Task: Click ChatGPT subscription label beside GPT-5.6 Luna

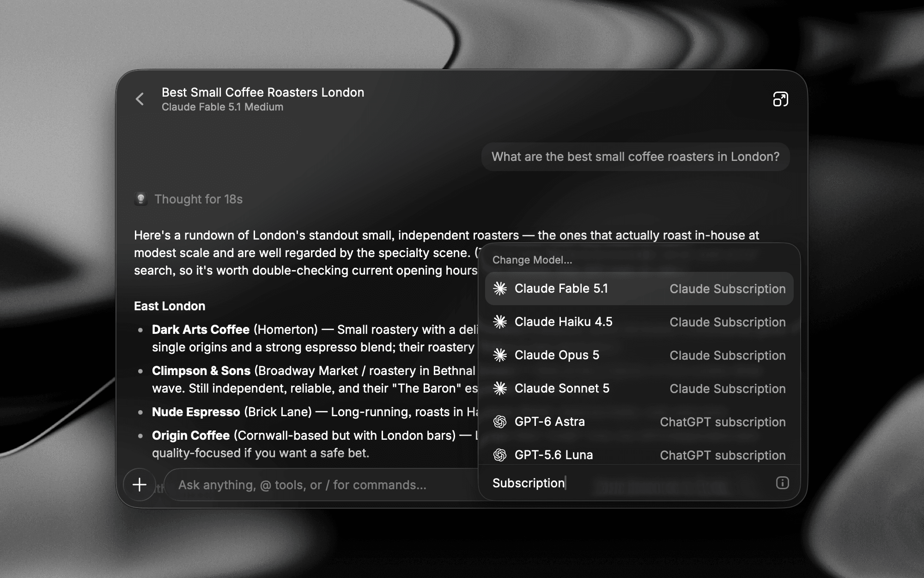Action: [x=723, y=455]
